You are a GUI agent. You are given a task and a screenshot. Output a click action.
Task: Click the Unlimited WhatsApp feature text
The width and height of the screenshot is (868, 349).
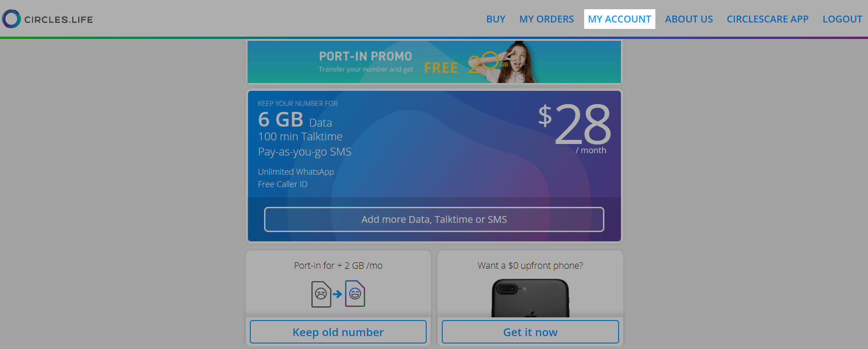click(296, 172)
